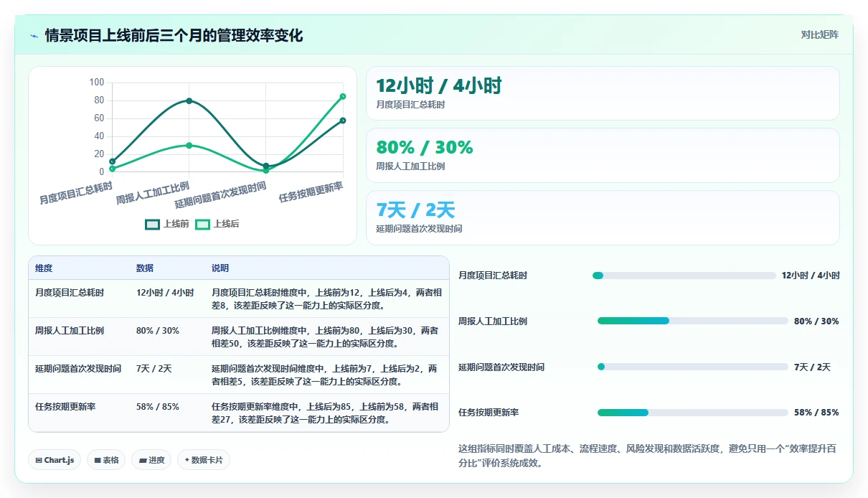Viewport: 868px width, 498px height.
Task: Click 上线后 data point at 周报人工加工比例
Action: (x=189, y=146)
